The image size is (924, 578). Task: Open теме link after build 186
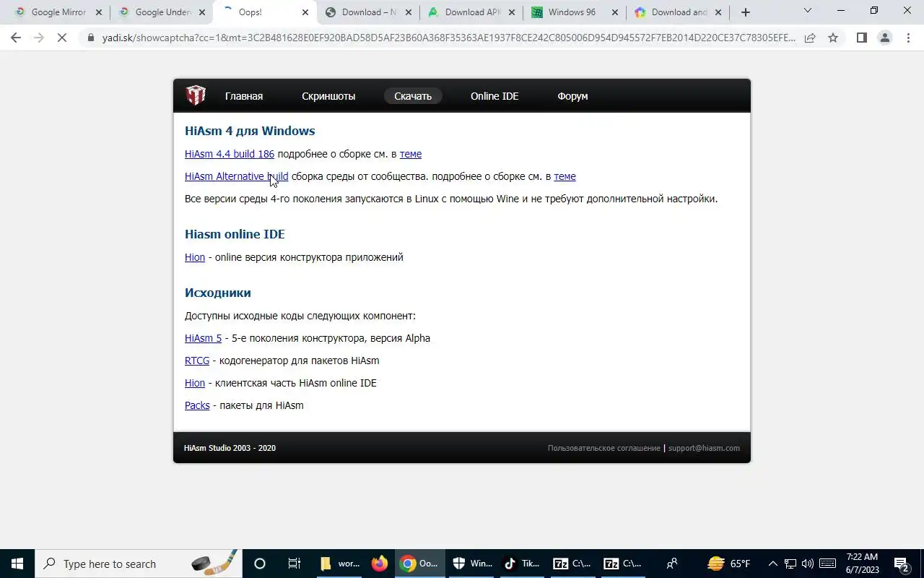[411, 154]
